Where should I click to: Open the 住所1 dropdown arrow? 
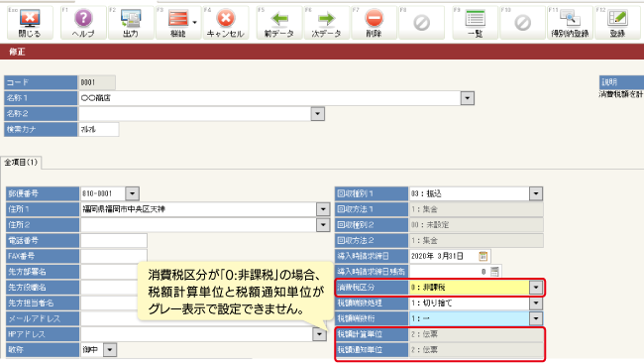(x=323, y=209)
